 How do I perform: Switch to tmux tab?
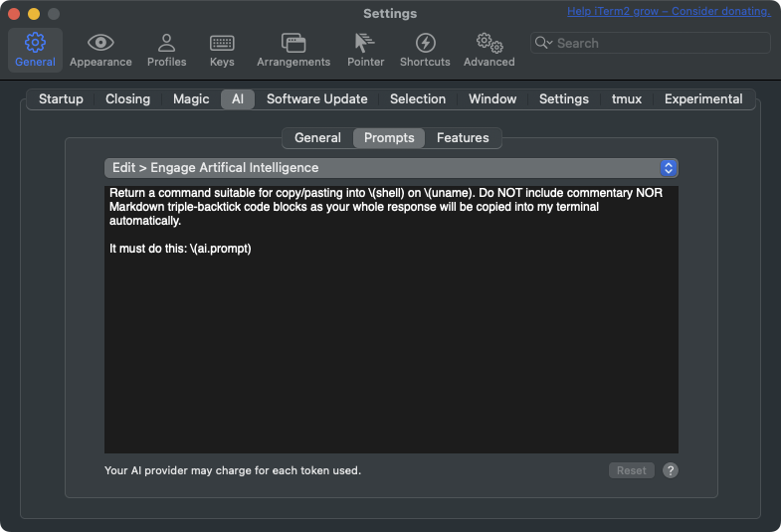(x=627, y=99)
